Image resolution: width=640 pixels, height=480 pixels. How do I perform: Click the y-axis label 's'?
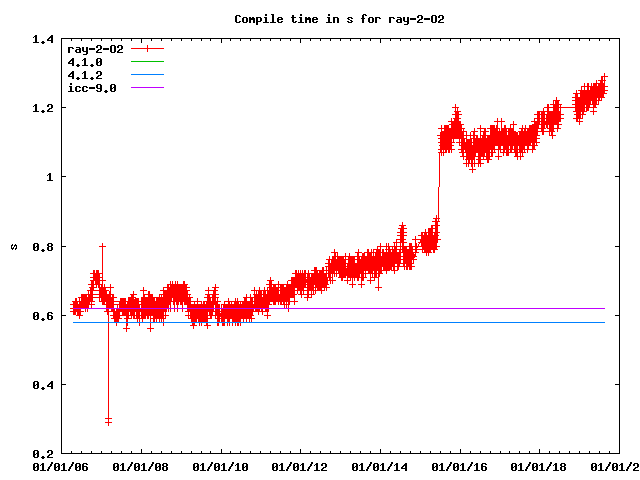click(13, 246)
